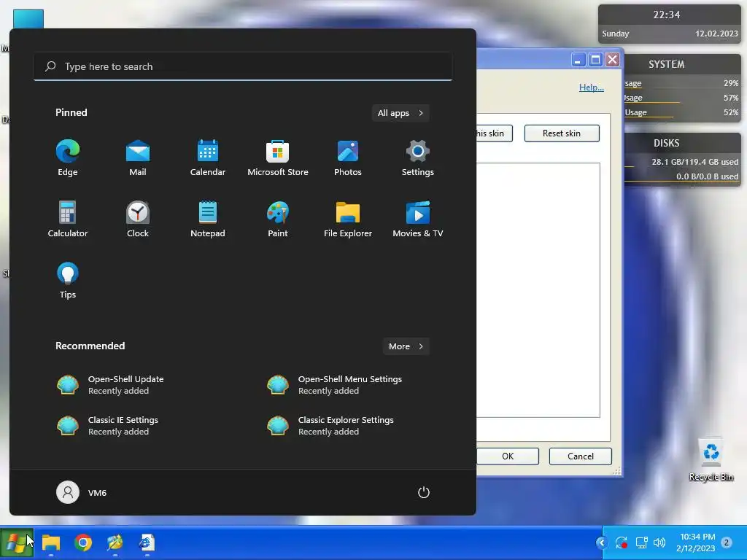Click the white skin options list area
Image resolution: width=747 pixels, height=560 pixels.
pos(538,290)
